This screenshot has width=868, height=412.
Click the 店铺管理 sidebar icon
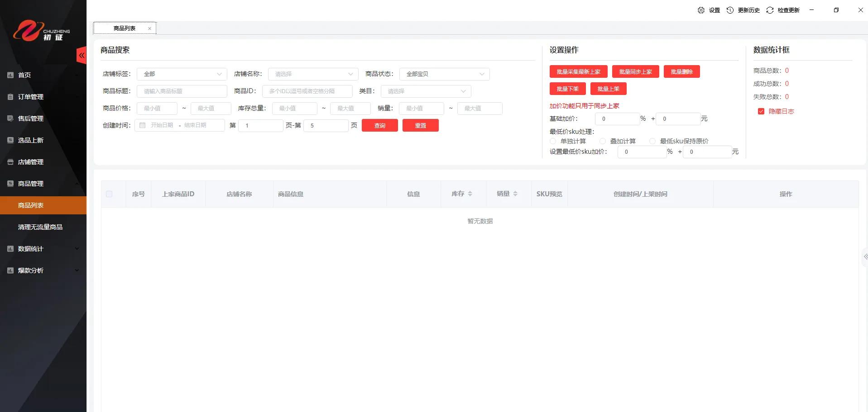(x=10, y=162)
